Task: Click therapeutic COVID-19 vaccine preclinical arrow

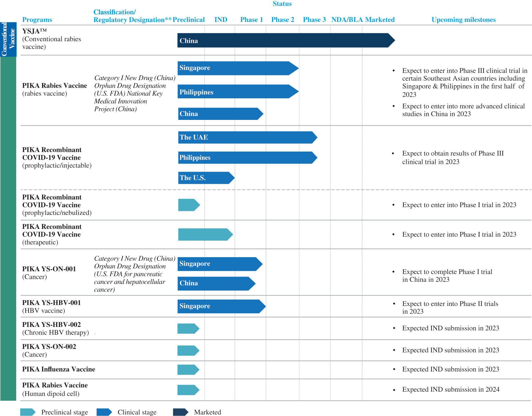Action: pyautogui.click(x=206, y=234)
